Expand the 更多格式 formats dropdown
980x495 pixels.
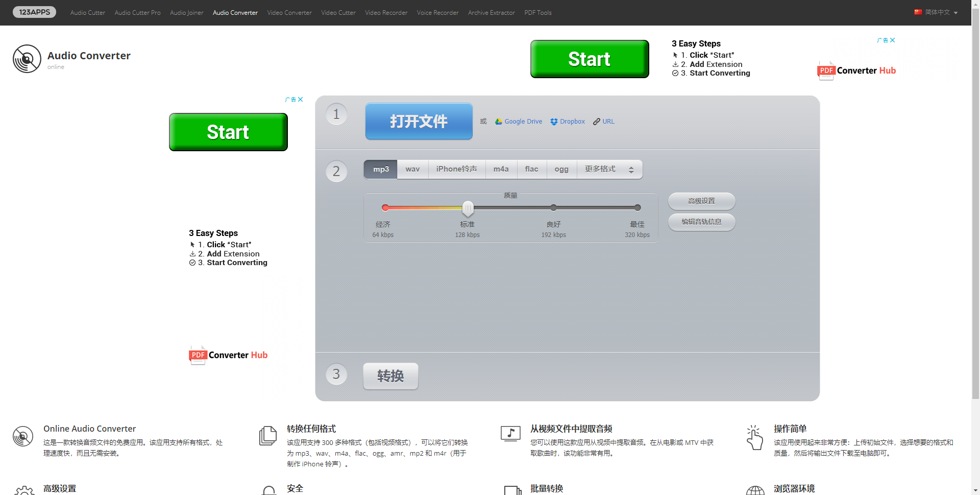click(609, 169)
